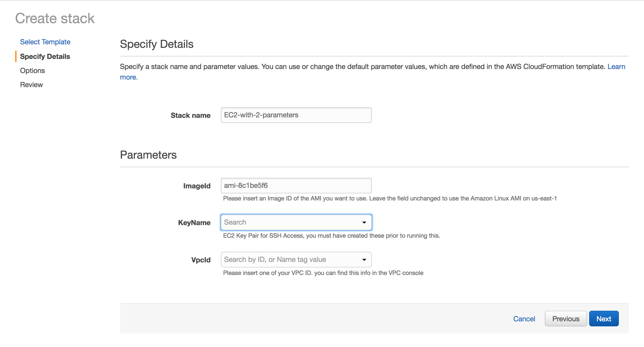Click the VpcId help description text

[323, 273]
